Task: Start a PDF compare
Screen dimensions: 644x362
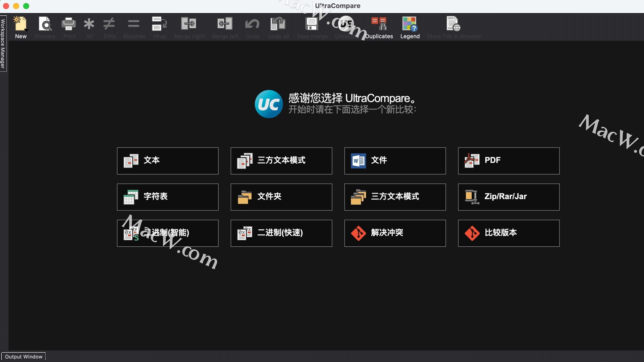Action: (509, 161)
